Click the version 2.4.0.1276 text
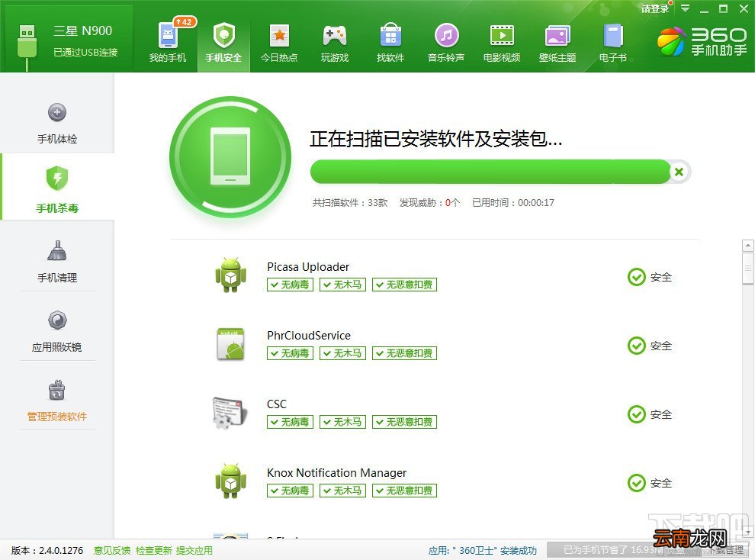This screenshot has width=755, height=560. coord(47,550)
